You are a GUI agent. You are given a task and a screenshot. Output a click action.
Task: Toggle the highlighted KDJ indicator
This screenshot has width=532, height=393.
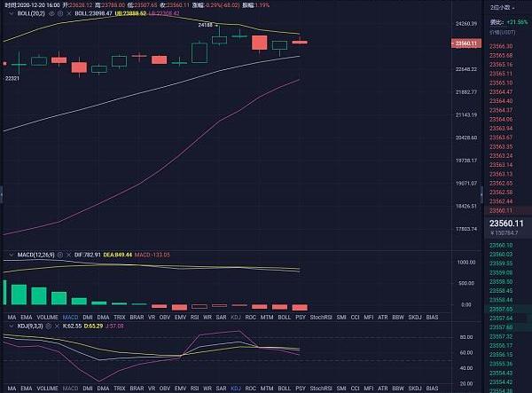[236, 316]
